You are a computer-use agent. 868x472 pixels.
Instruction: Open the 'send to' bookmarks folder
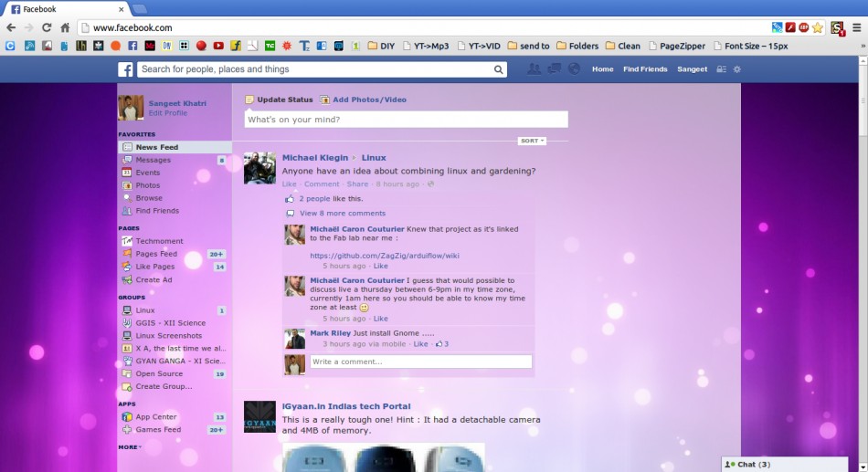[x=528, y=46]
